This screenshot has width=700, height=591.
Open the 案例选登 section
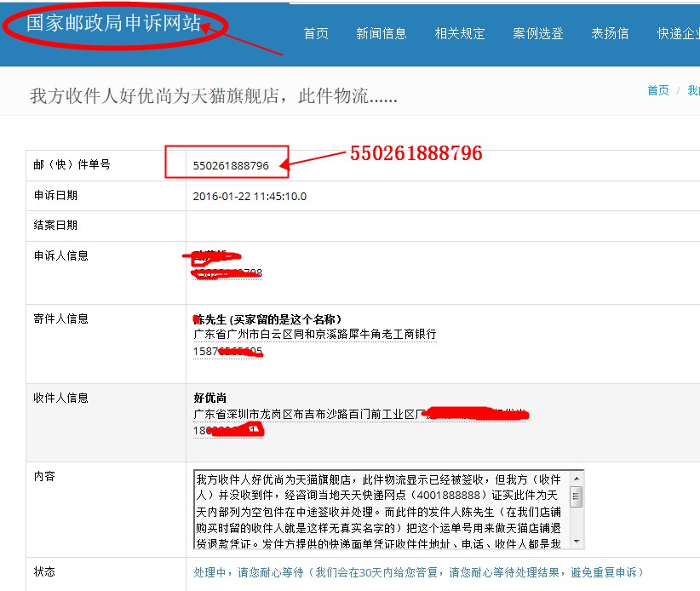537,32
